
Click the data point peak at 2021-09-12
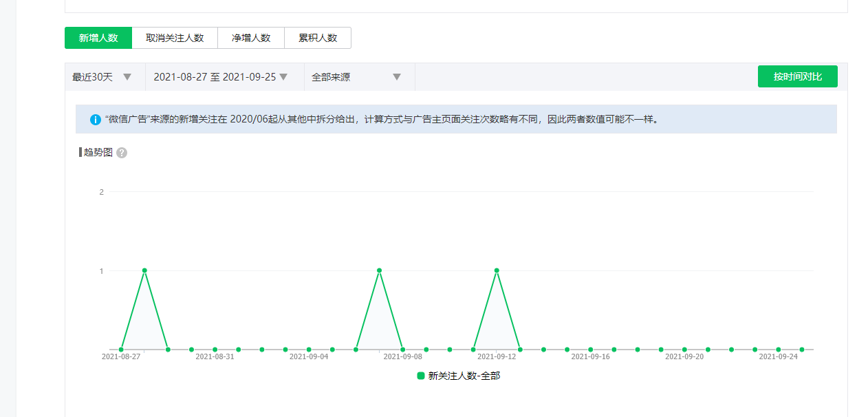pos(497,270)
